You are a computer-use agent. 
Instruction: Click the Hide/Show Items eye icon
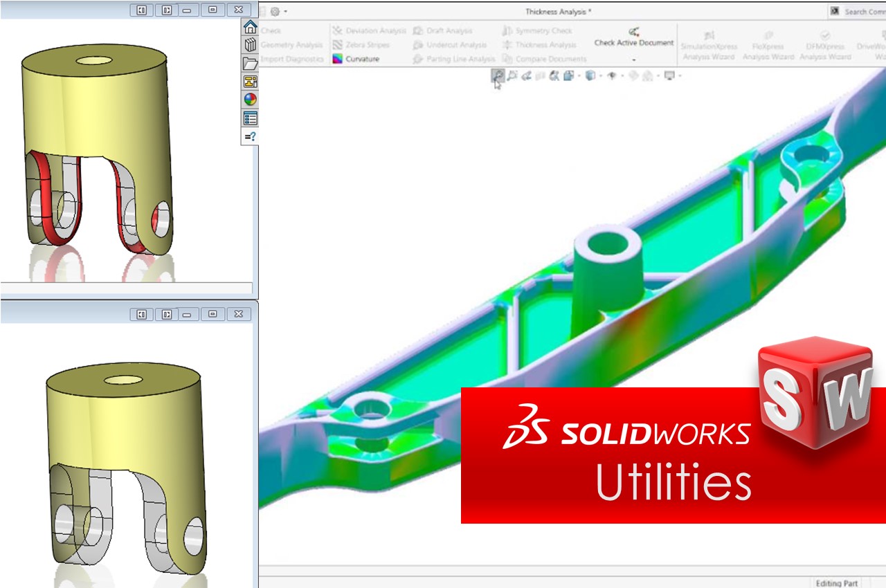pos(612,75)
